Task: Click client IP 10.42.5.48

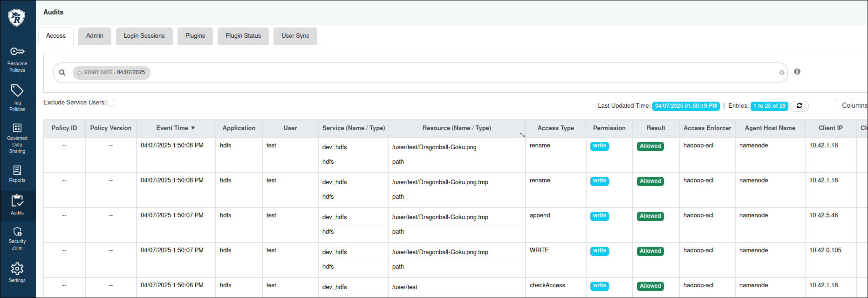Action: (824, 215)
